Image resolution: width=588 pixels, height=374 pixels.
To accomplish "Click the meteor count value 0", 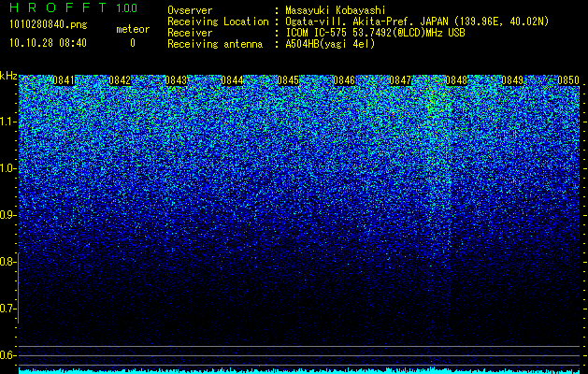I will (133, 43).
